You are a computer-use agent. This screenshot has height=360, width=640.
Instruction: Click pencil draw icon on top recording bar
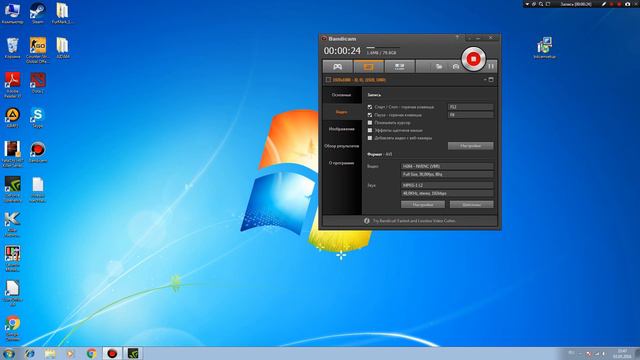[x=604, y=4]
